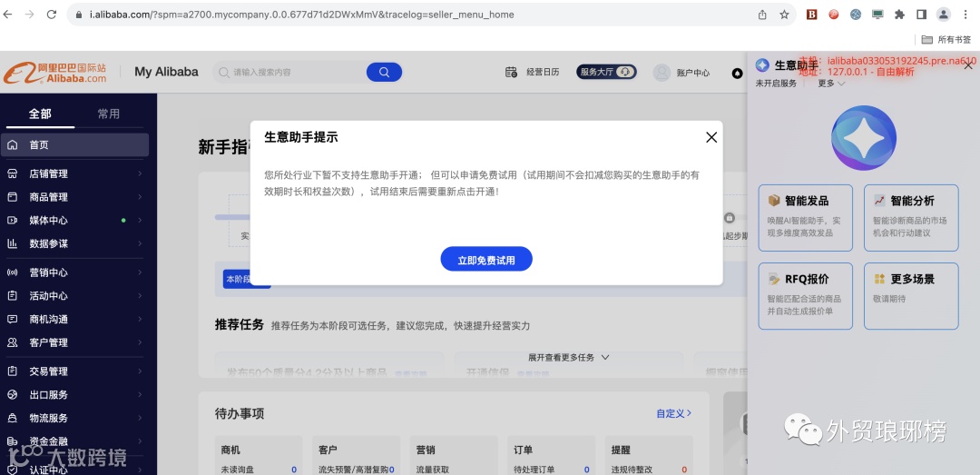
Task: Click the 数据参谋 chart icon
Action: [x=13, y=243]
